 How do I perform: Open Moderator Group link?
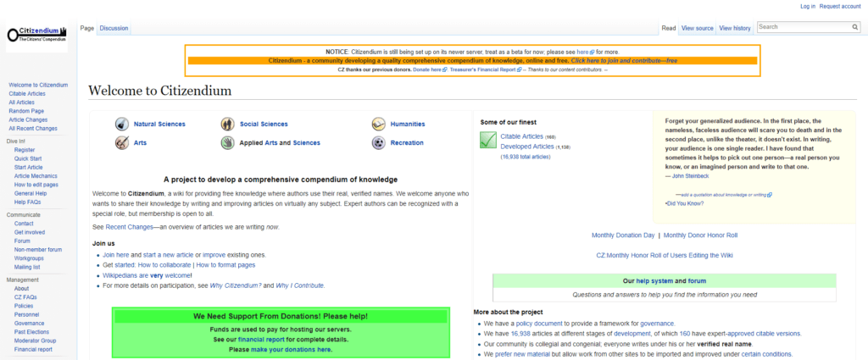pos(36,341)
